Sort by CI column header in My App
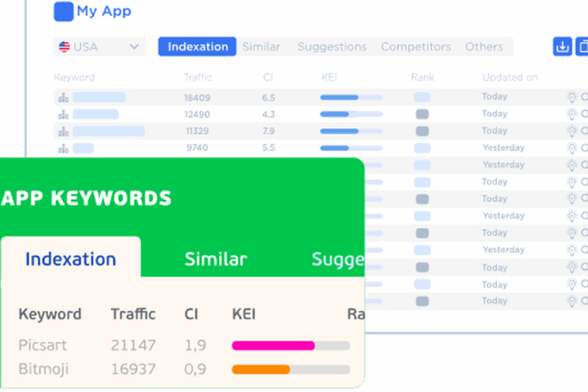Viewport: 588px width, 392px height. [268, 77]
